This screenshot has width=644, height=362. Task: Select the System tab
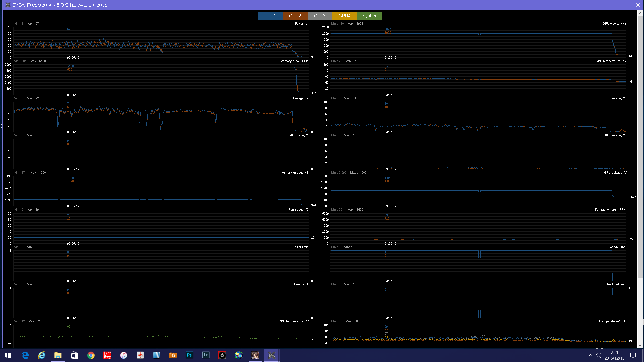coord(370,16)
